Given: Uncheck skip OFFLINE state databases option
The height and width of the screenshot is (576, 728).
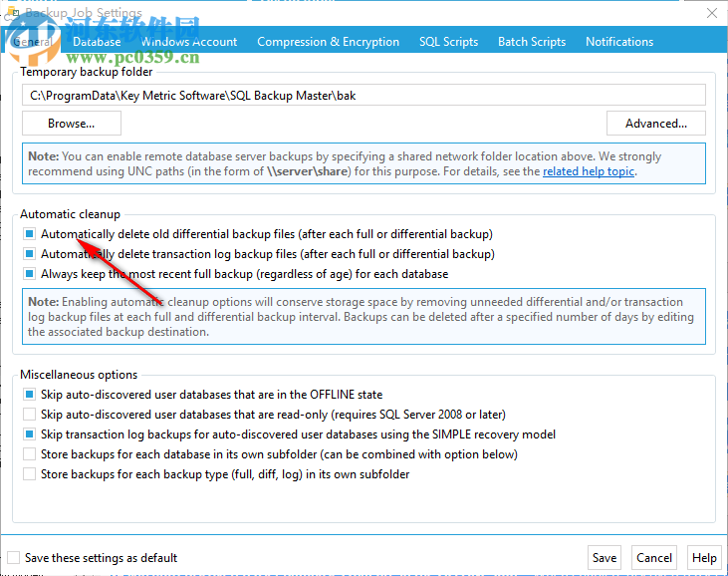Looking at the screenshot, I should point(29,395).
